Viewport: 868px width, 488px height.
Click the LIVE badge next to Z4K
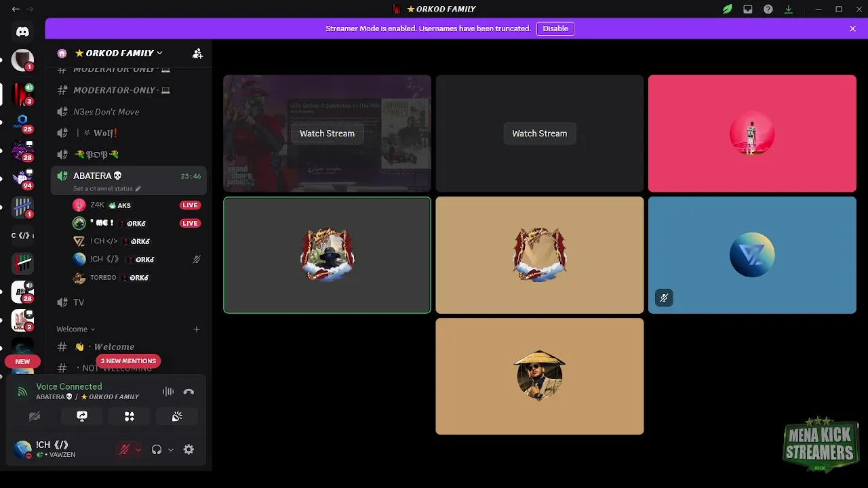tap(190, 205)
